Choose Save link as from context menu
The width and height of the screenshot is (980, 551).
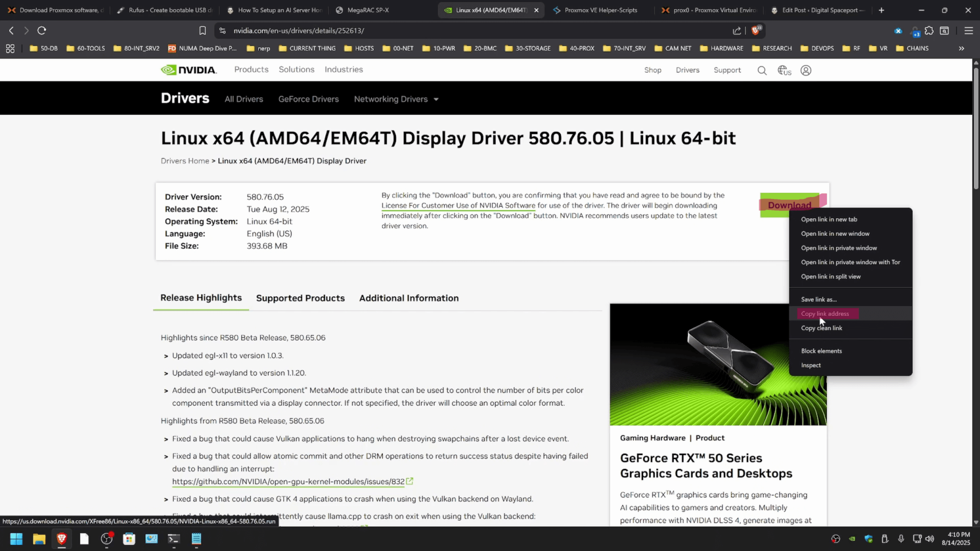[819, 299]
